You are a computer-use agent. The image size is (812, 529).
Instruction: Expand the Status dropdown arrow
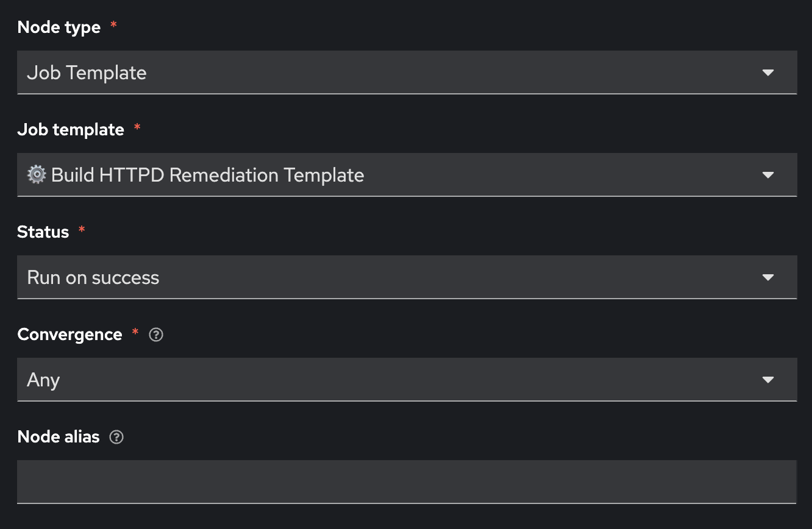(767, 278)
